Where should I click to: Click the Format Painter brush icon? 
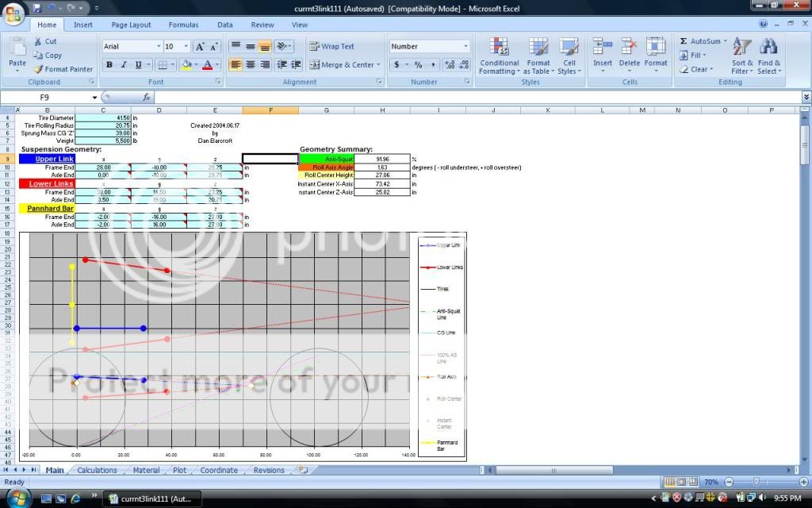pos(38,69)
